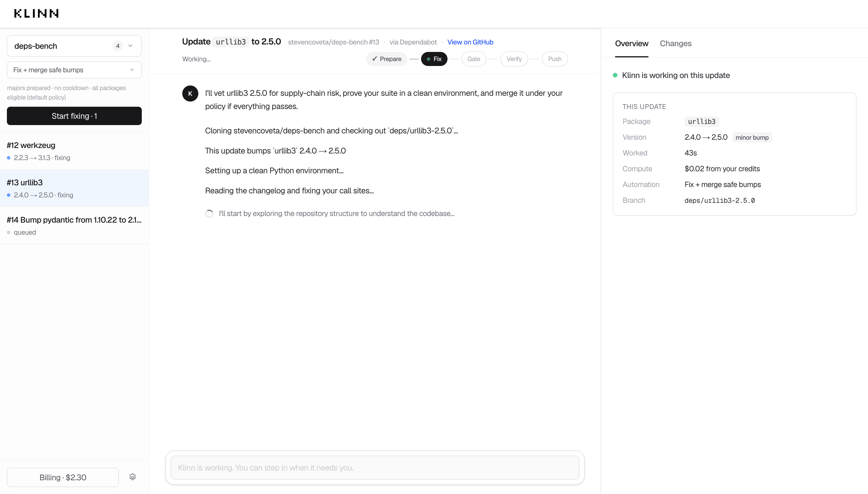The width and height of the screenshot is (868, 494).
Task: Click 'Reading the changelog and fixing' line
Action: point(289,191)
